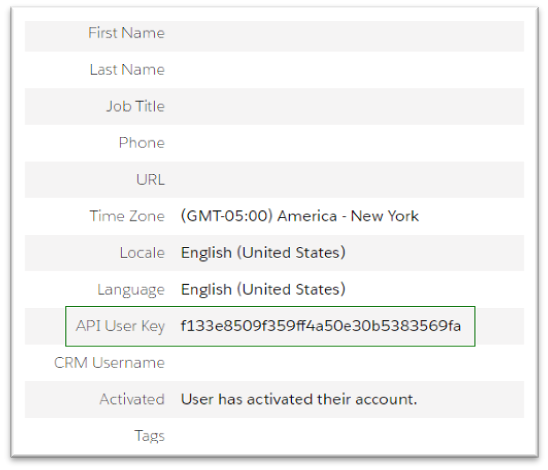This screenshot has width=548, height=470.
Task: Select the Locale value English (United States)
Action: (x=263, y=253)
